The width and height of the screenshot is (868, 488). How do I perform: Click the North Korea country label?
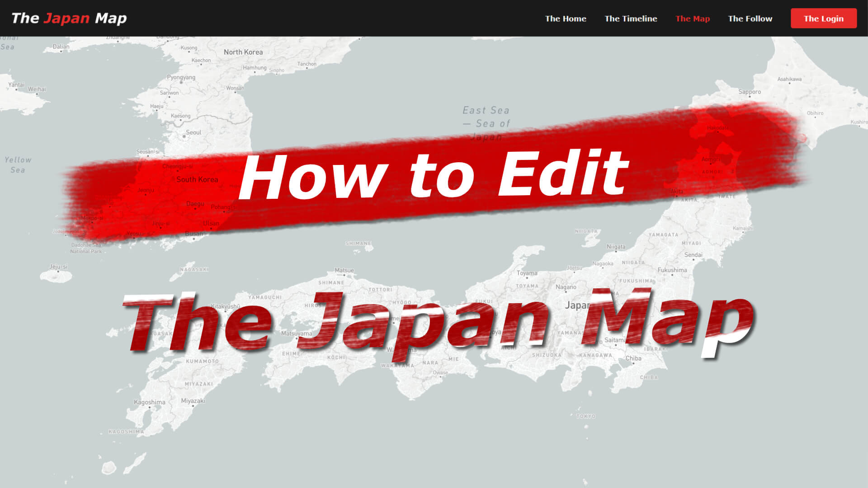click(x=243, y=52)
